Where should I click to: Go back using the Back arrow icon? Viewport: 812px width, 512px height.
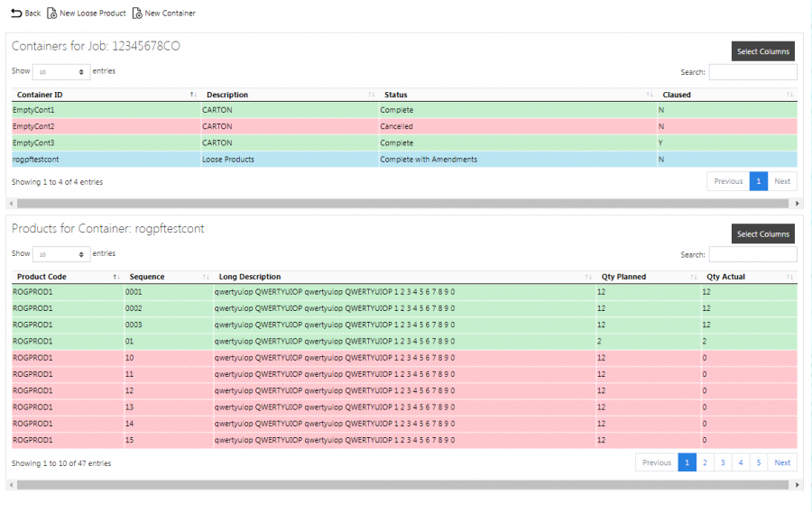click(x=16, y=13)
